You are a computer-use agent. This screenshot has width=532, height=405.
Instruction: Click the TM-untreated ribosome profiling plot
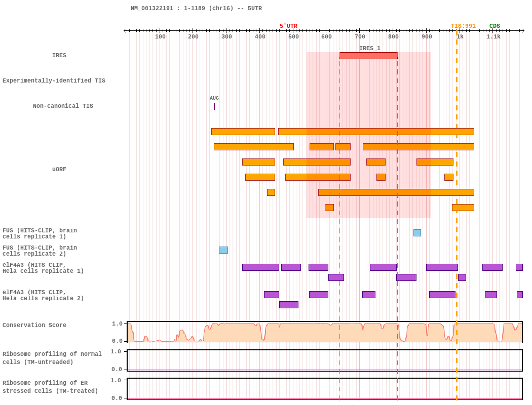pos(325,360)
